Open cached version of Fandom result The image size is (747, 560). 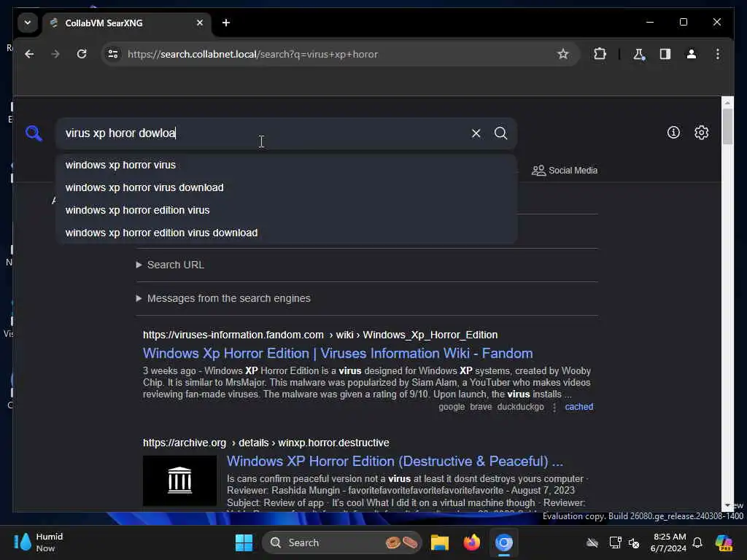click(x=578, y=407)
